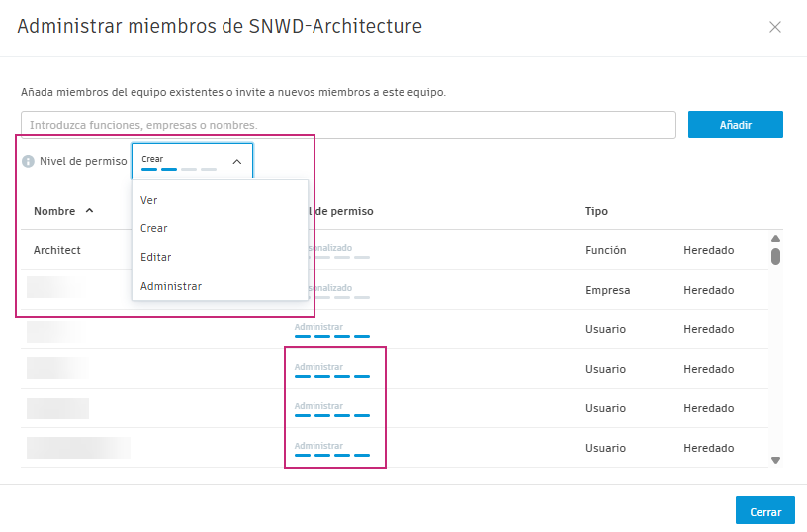Click the Crear permission level combo box
The width and height of the screenshot is (807, 532).
point(192,161)
